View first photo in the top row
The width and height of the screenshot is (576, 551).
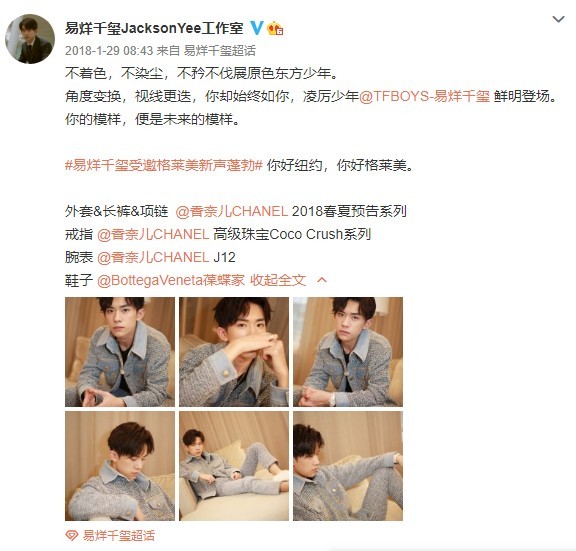coord(120,352)
